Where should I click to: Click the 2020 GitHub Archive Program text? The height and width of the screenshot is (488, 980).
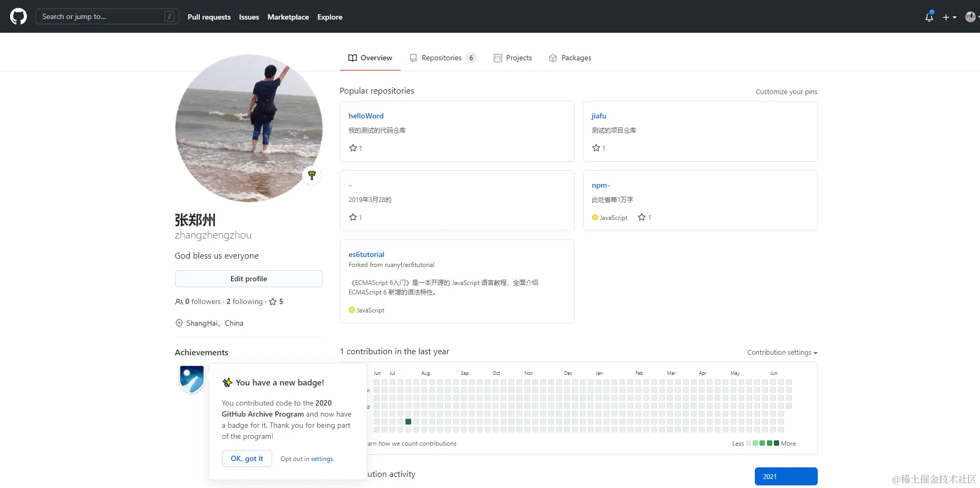[277, 408]
